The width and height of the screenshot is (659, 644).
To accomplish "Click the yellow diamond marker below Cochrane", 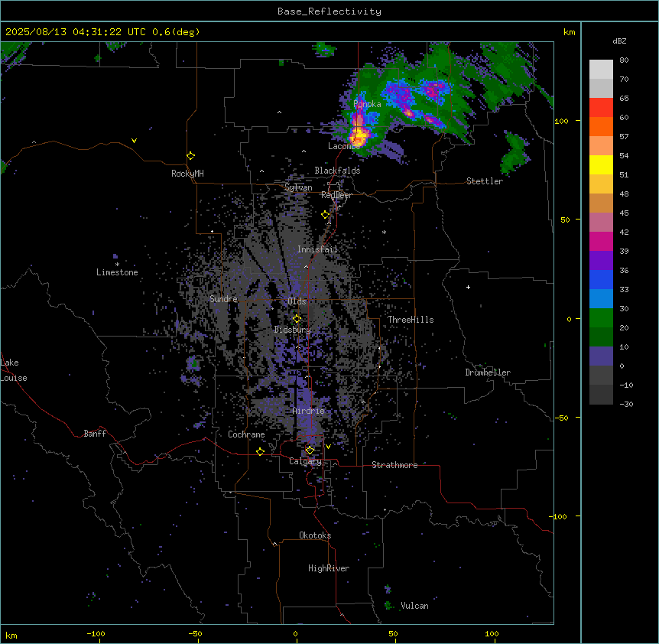I will [260, 451].
